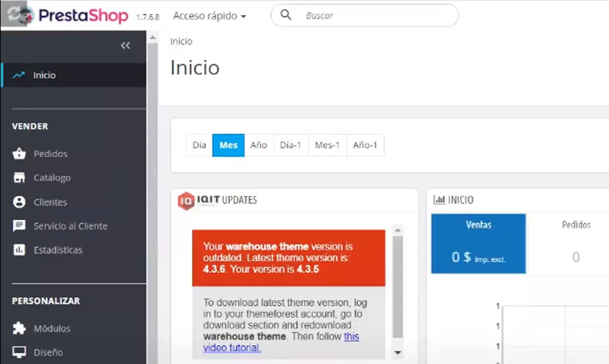This screenshot has width=609, height=364.
Task: Open the Acceso rápido dropdown
Action: tap(210, 16)
